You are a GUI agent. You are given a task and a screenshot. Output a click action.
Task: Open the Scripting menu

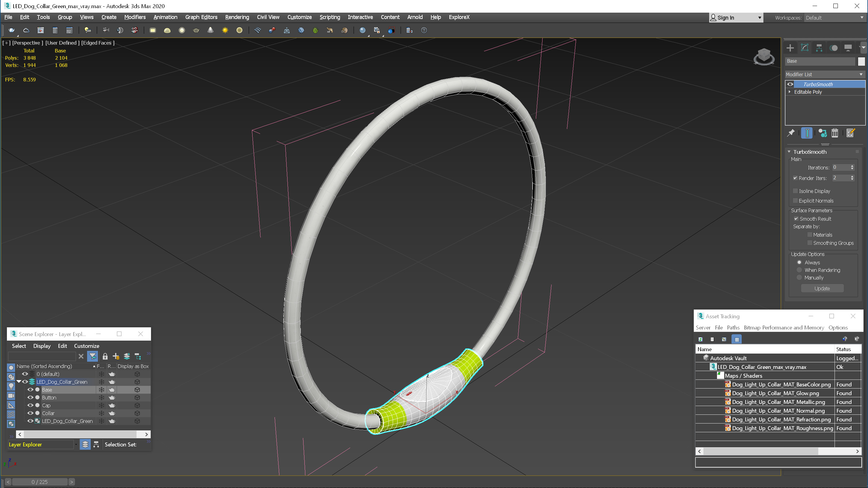329,17
